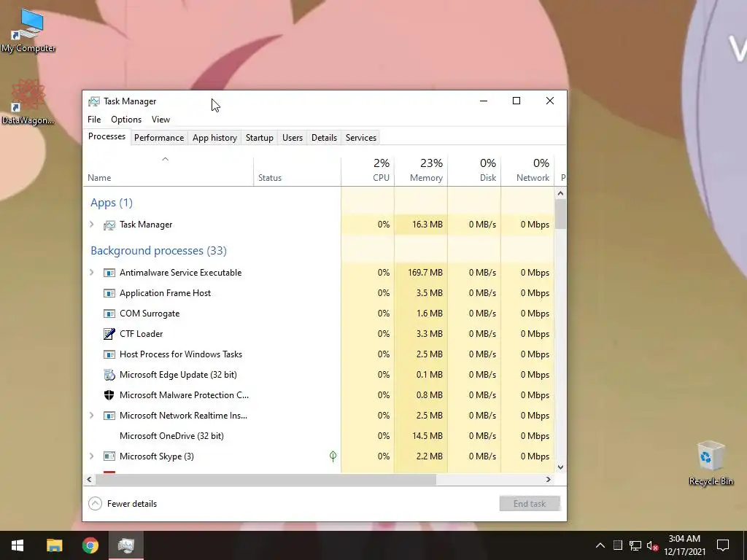The width and height of the screenshot is (747, 560).
Task: Click the horizontal scrollbar right arrow
Action: coord(548,480)
